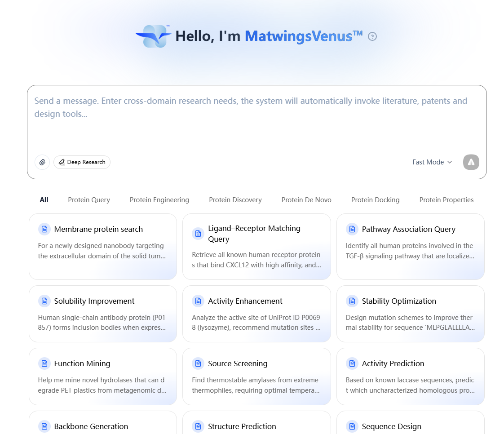Attach a file with paperclip icon
The height and width of the screenshot is (434, 504).
point(42,162)
